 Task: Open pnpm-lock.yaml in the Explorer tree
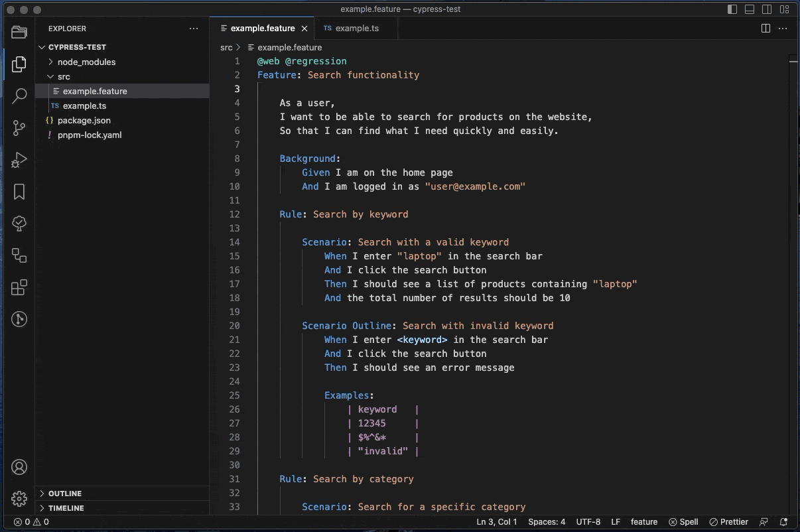(123, 135)
